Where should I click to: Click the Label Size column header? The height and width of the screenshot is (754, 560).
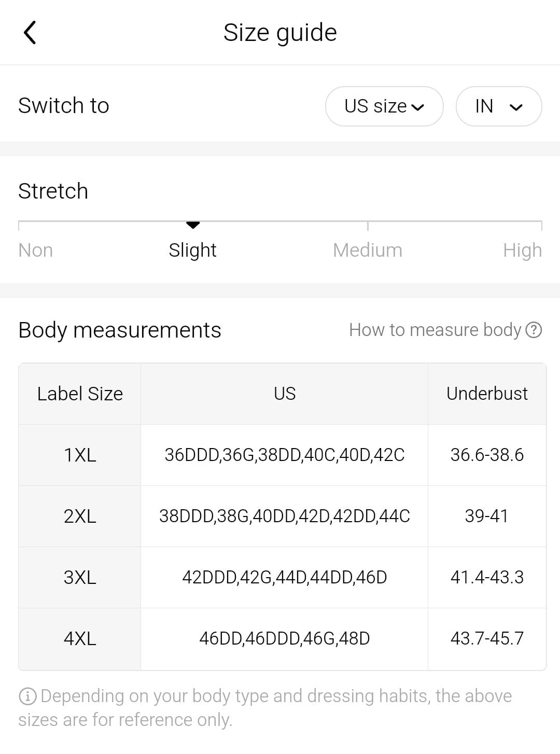point(80,394)
